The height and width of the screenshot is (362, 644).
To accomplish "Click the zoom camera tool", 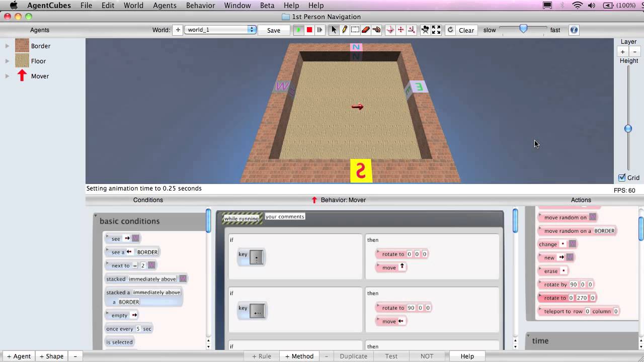I will tap(412, 30).
